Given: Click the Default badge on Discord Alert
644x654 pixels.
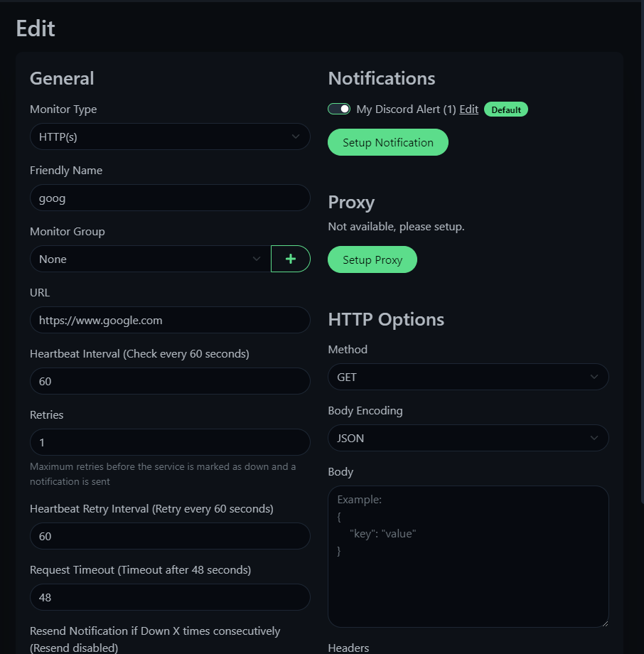Looking at the screenshot, I should tap(505, 109).
